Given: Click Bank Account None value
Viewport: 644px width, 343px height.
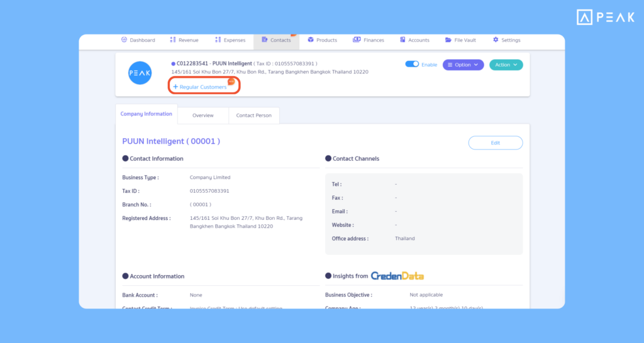Looking at the screenshot, I should [196, 295].
